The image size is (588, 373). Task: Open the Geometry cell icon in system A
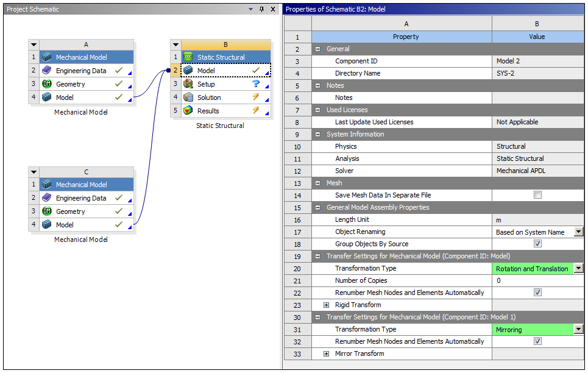click(x=48, y=83)
